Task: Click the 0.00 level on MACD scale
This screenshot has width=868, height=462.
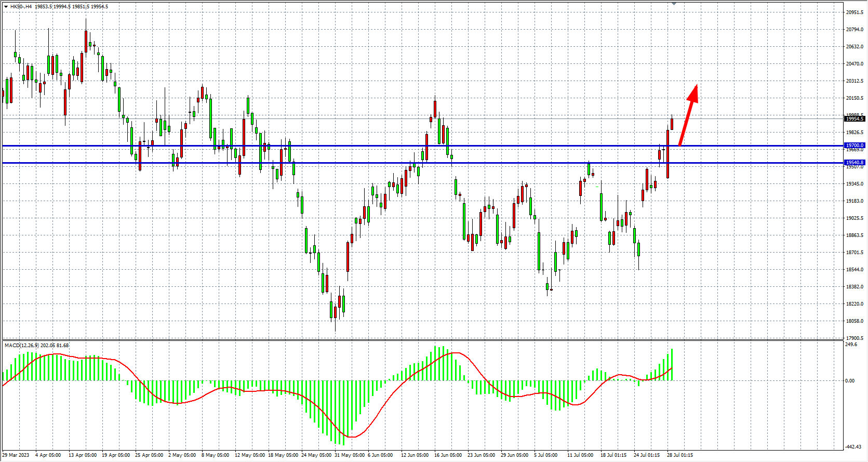Action: pyautogui.click(x=850, y=381)
